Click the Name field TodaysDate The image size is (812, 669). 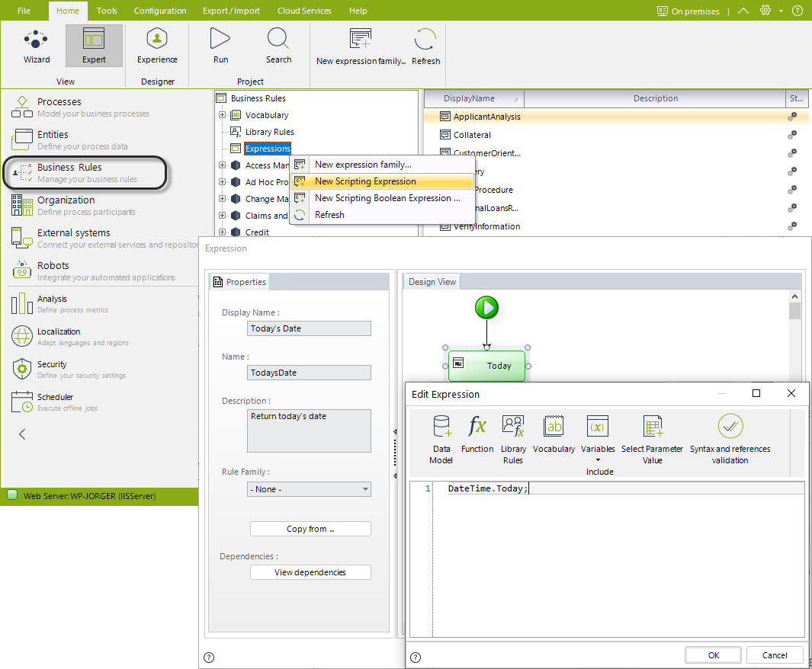click(x=309, y=373)
